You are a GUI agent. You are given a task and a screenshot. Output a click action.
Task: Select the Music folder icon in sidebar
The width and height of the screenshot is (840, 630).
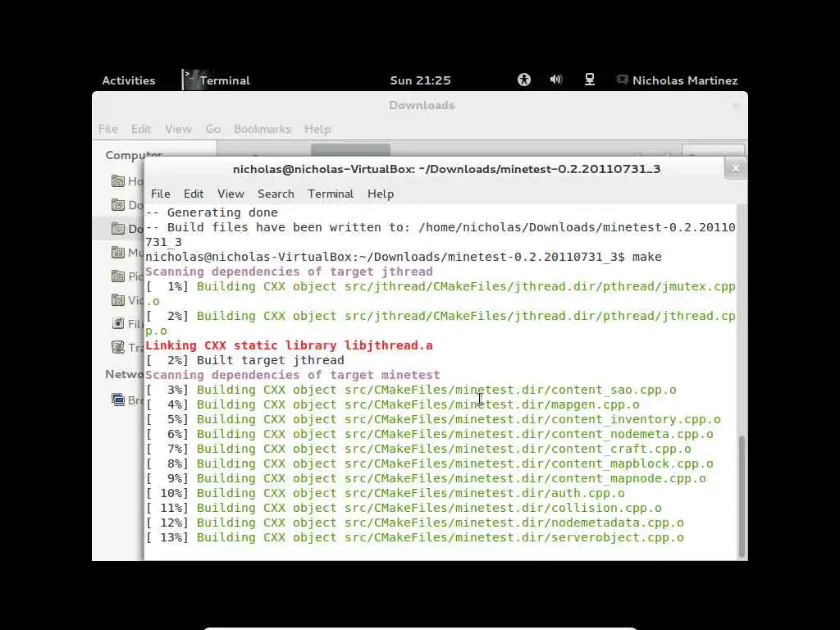click(x=118, y=253)
